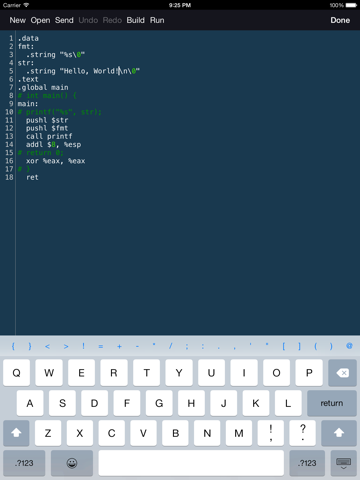
Task: Insert the greater-than symbol
Action: (66, 346)
